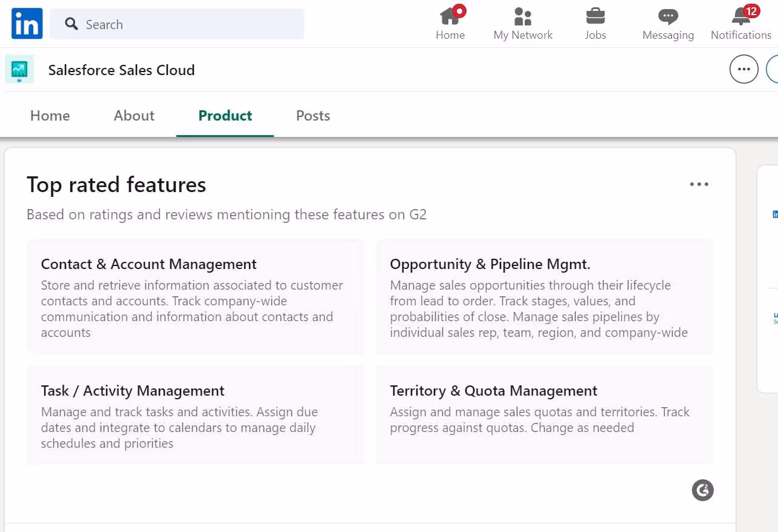Image resolution: width=778 pixels, height=532 pixels.
Task: Switch to the Home tab
Action: tap(50, 115)
